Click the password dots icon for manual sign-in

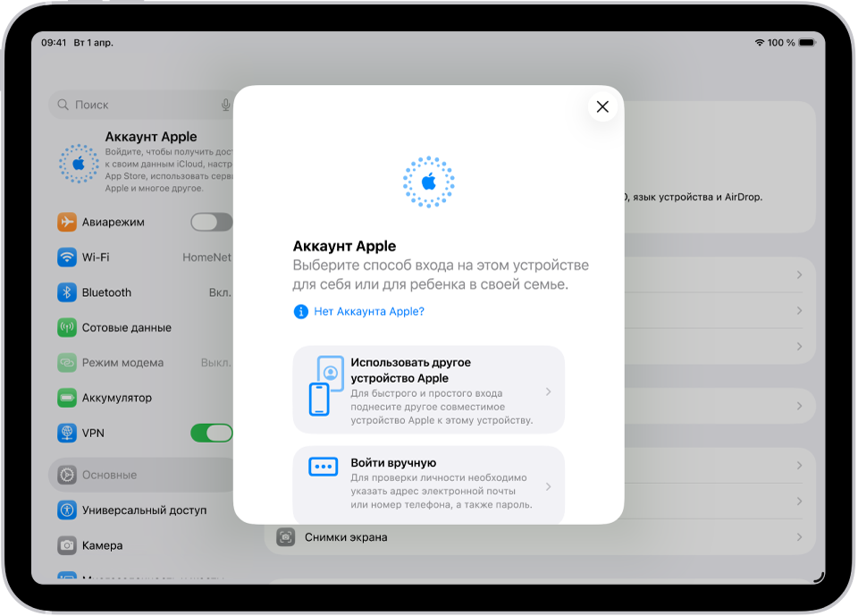pos(323,467)
